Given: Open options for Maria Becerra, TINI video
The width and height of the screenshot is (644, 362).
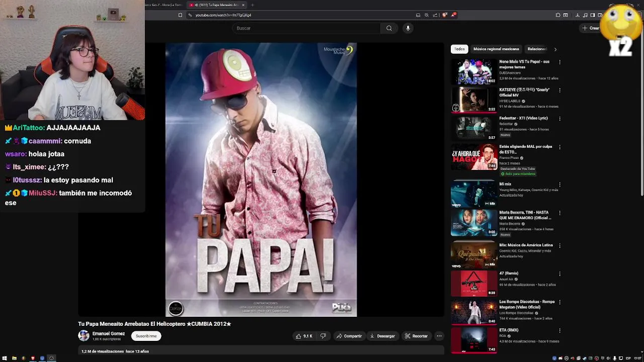Looking at the screenshot, I should [x=559, y=213].
